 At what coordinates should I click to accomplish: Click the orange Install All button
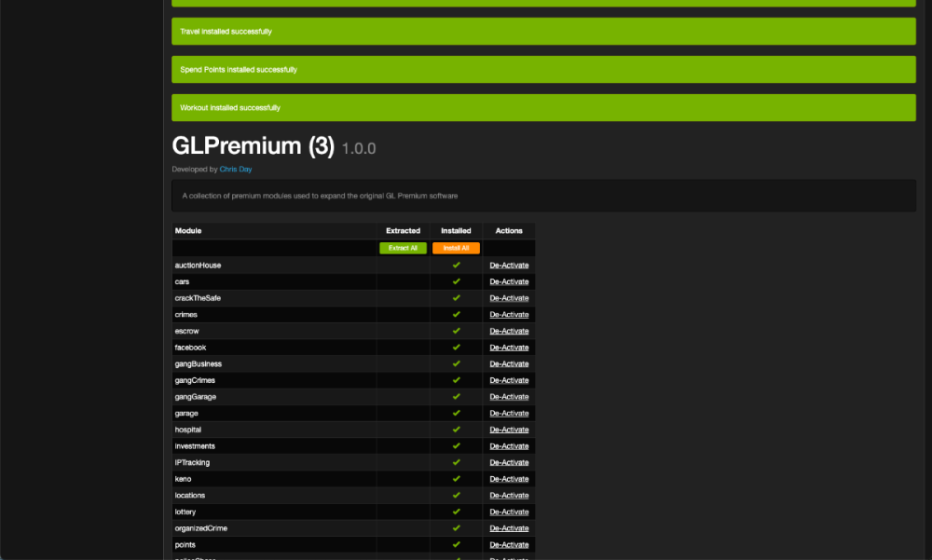456,249
